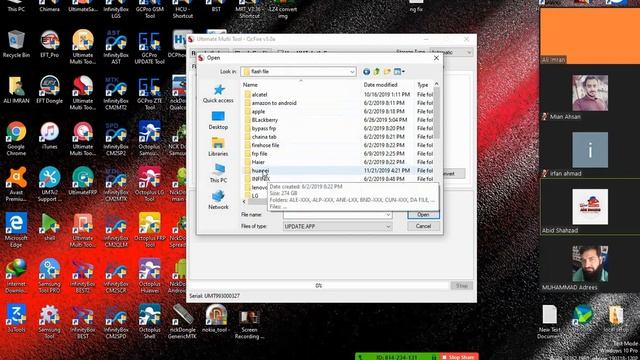This screenshot has width=640, height=360.
Task: Open the Octoplus Shell desktop shortcut
Action: [x=149, y=321]
